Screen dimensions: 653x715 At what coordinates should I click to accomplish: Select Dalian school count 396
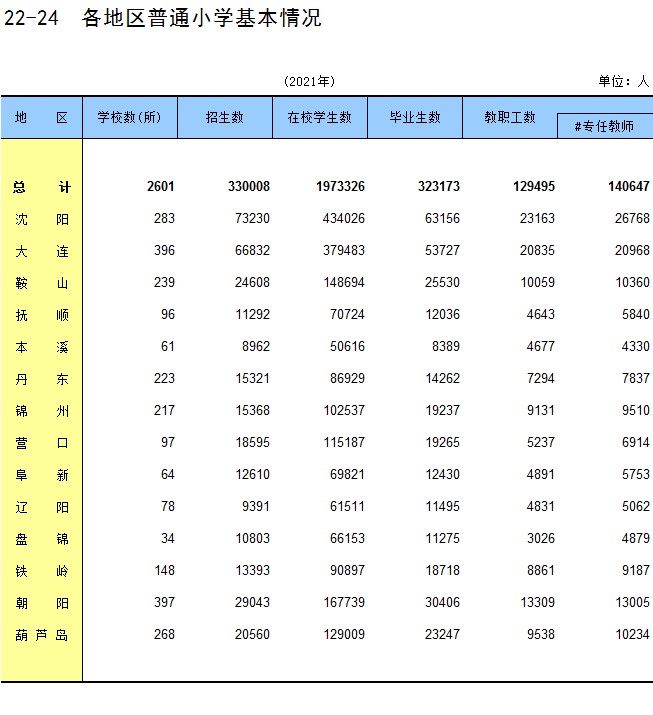click(x=164, y=250)
